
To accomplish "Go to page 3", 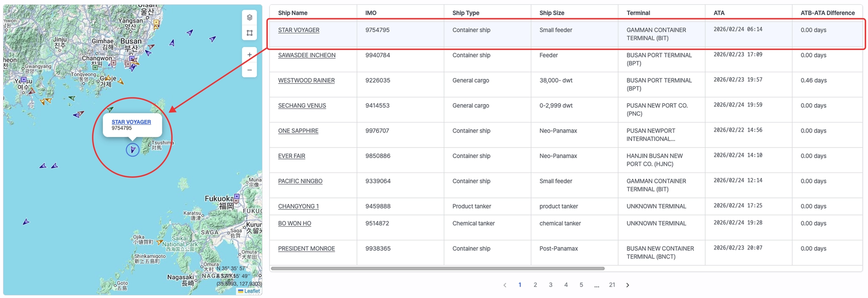I will [x=551, y=285].
